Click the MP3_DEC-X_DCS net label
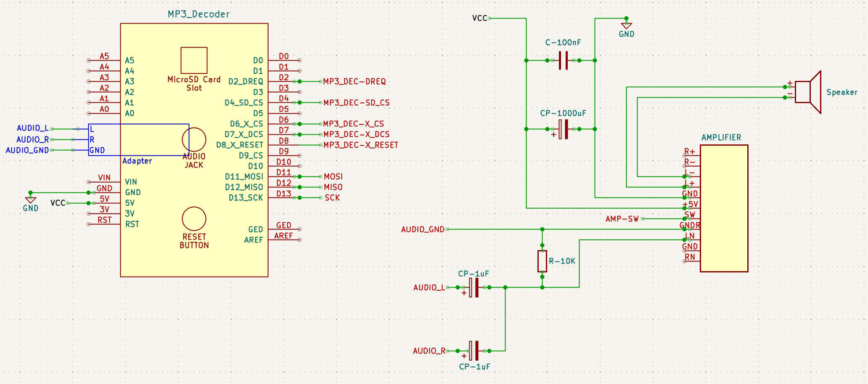Viewport: 868px width, 384px height. (356, 134)
